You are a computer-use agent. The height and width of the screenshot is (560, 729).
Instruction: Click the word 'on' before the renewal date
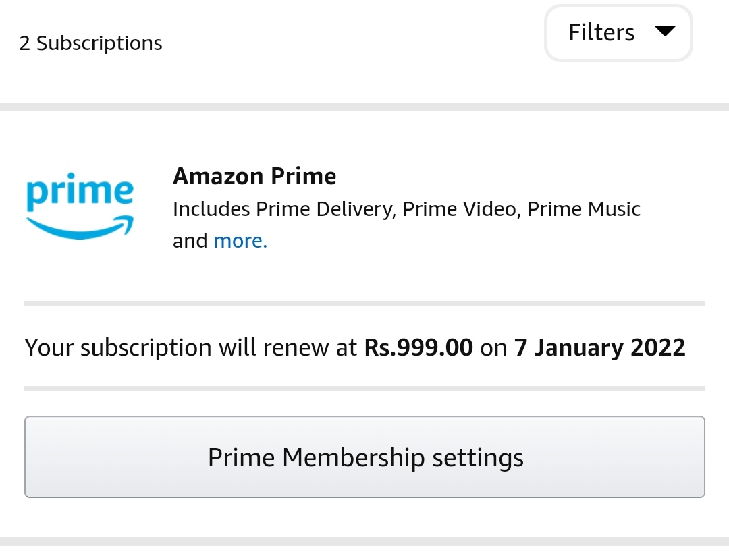click(493, 347)
